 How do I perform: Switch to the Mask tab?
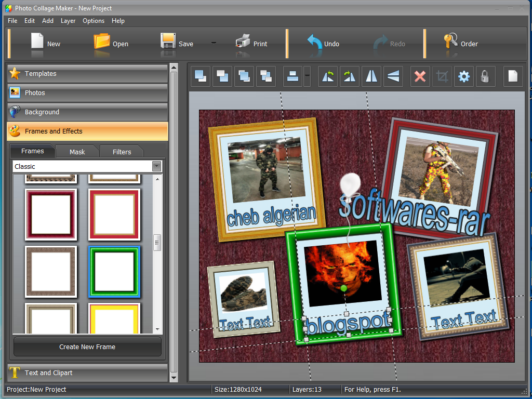pos(77,152)
